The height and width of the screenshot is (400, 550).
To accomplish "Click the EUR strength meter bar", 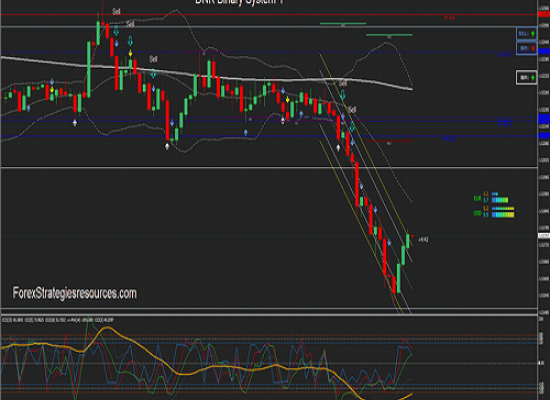I will pos(500,200).
